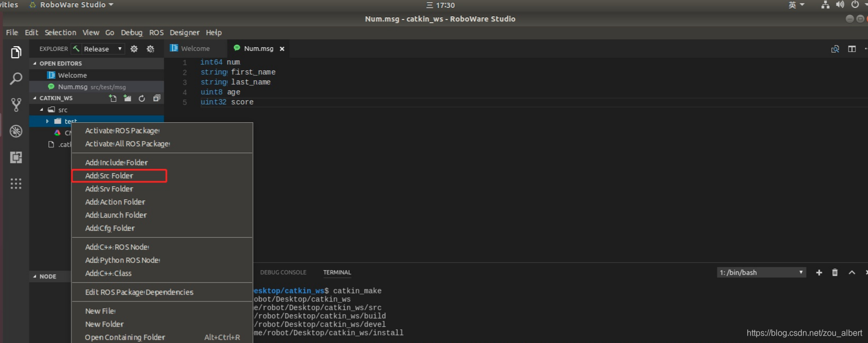Open the File menu
The image size is (868, 343).
[x=12, y=33]
